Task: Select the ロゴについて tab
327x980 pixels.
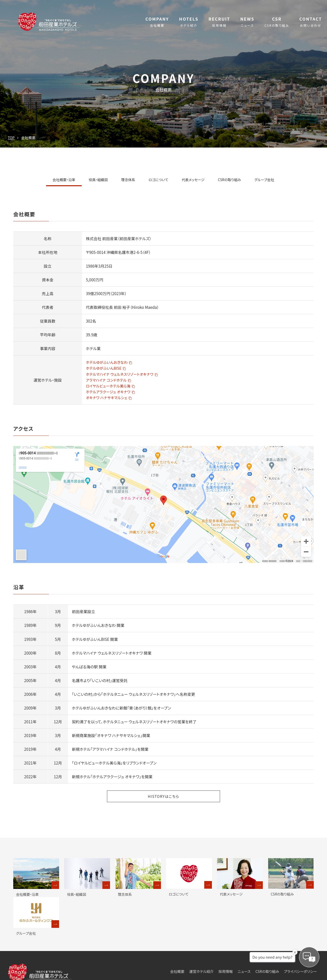Action: pos(158,180)
